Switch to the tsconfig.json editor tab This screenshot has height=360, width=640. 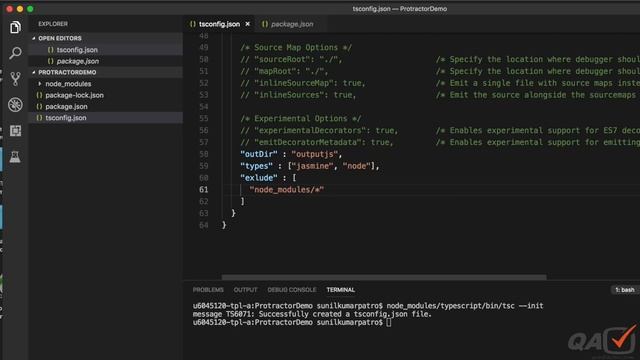coord(219,24)
